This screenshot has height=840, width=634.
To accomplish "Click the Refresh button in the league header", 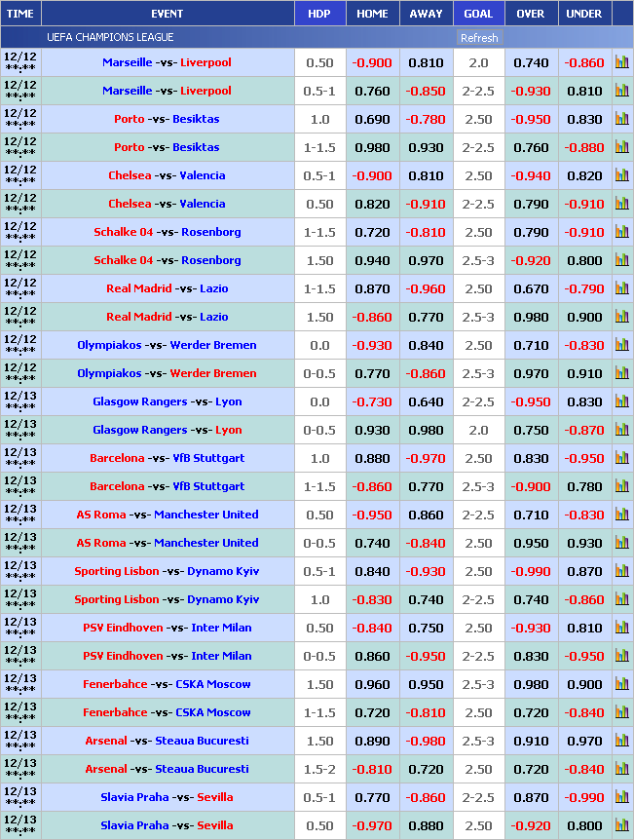I will (478, 38).
